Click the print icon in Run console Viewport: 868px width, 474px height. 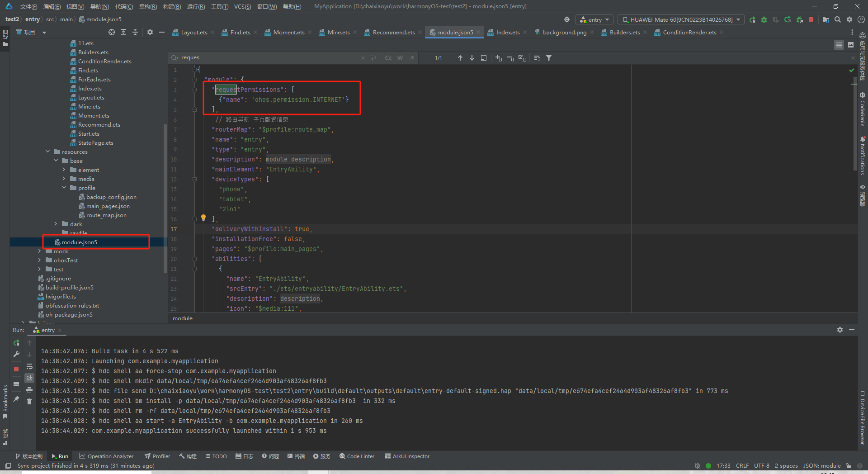click(29, 390)
